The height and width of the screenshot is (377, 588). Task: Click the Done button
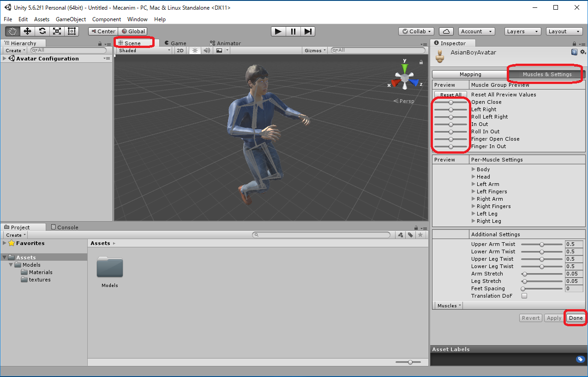click(x=576, y=318)
